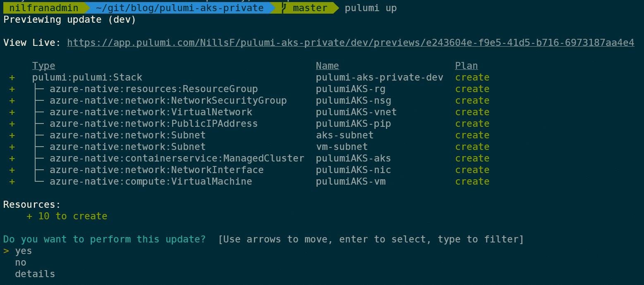Click the 'Type' column header
Image resolution: width=644 pixels, height=285 pixels.
point(44,66)
